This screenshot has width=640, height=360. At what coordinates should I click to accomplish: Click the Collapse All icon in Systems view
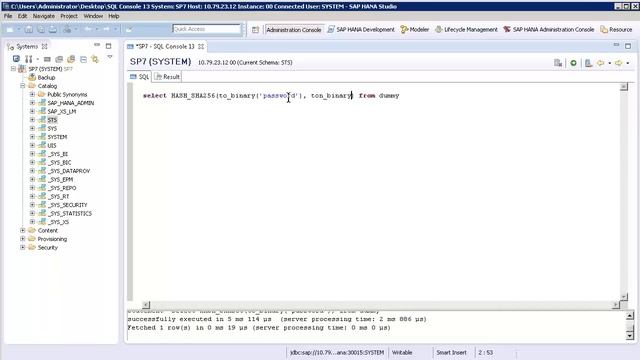point(83,59)
